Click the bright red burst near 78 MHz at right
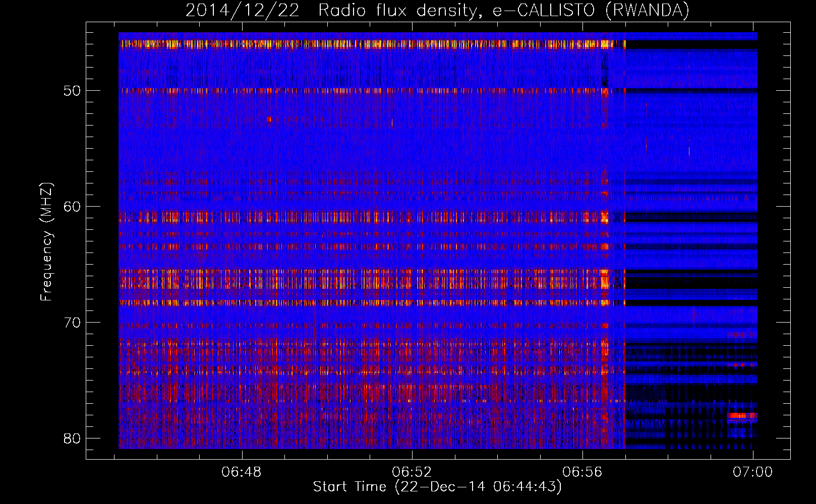The image size is (816, 504). (x=742, y=416)
